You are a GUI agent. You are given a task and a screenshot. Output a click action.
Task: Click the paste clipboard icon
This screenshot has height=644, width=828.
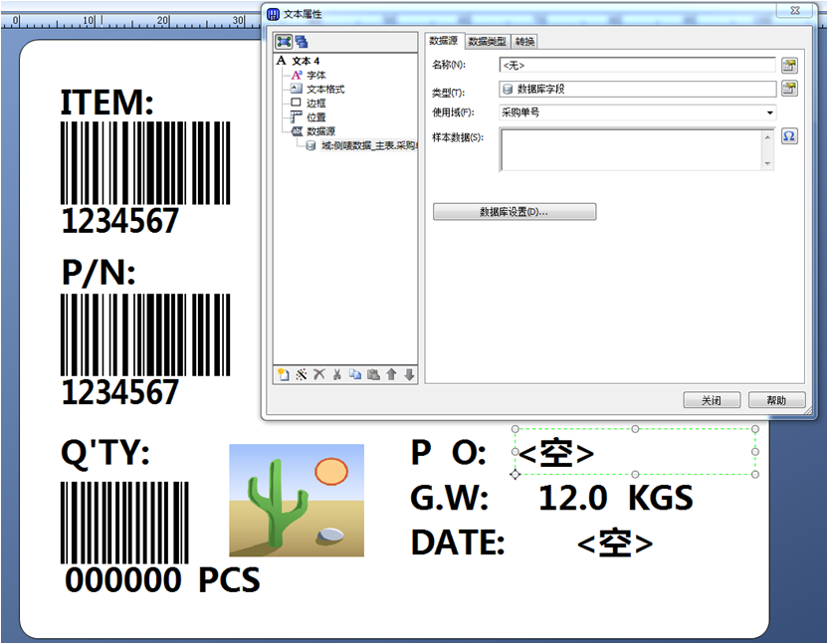pyautogui.click(x=373, y=374)
